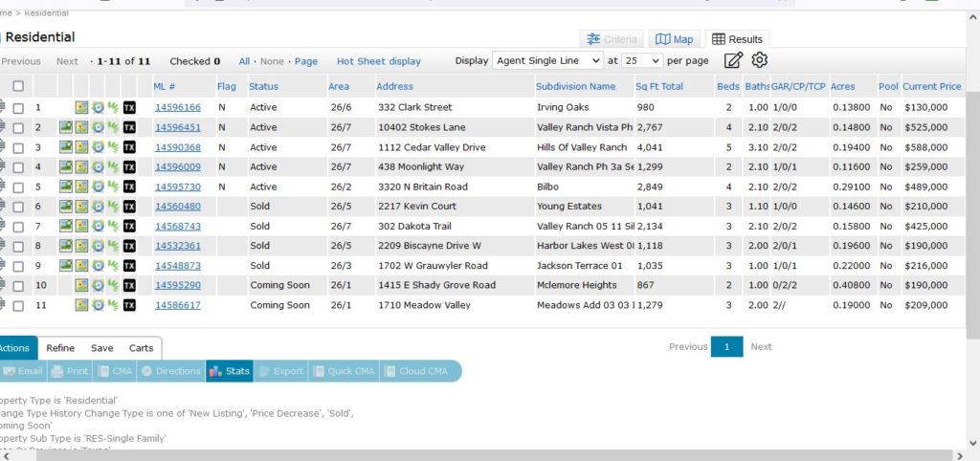
Task: Check the box for row 9 listing
Action: click(x=18, y=266)
